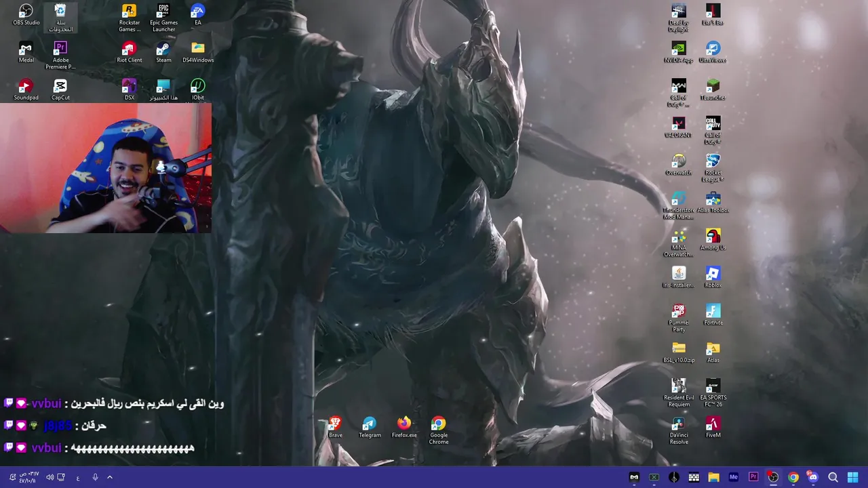
Task: Select the DS4Windows folder icon
Action: (198, 52)
